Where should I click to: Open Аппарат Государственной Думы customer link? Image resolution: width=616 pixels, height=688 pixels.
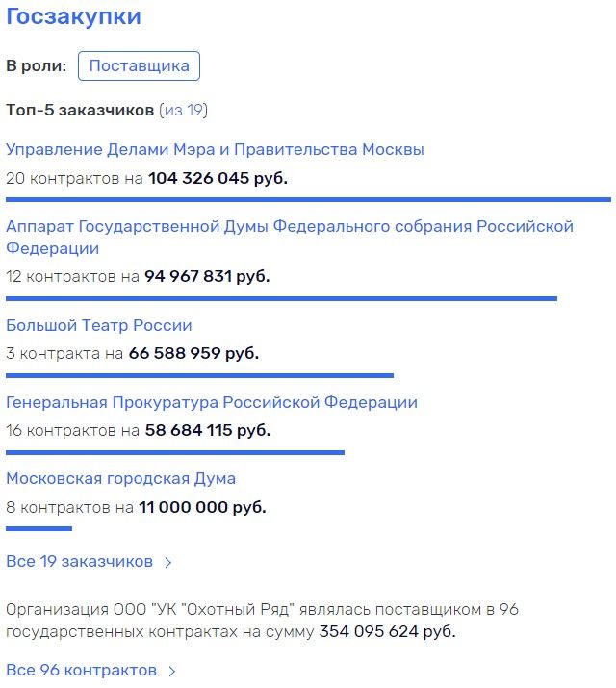290,237
